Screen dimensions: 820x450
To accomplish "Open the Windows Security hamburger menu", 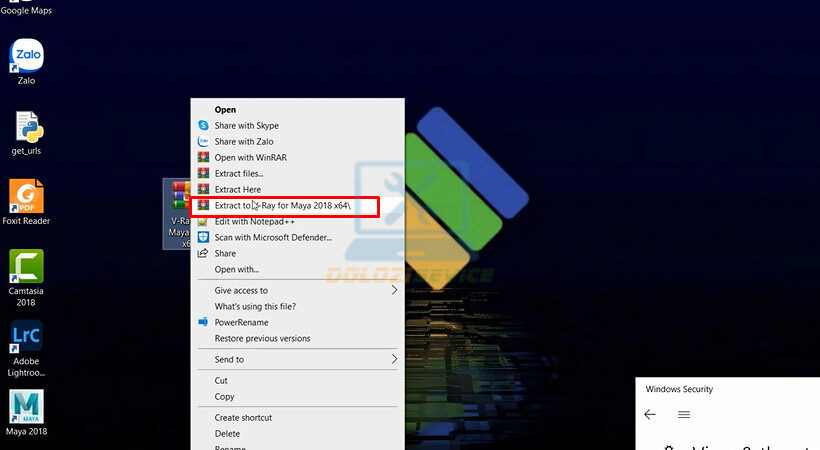I will [684, 414].
